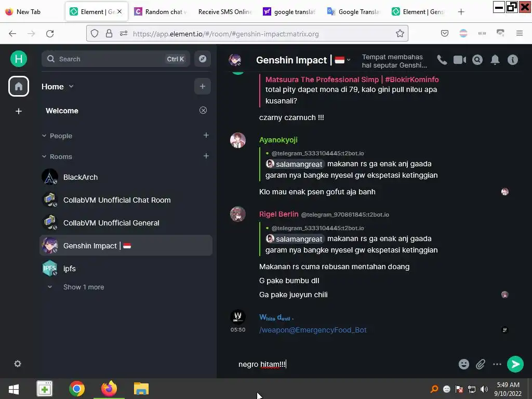Viewport: 532px width, 399px height.
Task: Switch to Random chat tab
Action: coord(161,11)
